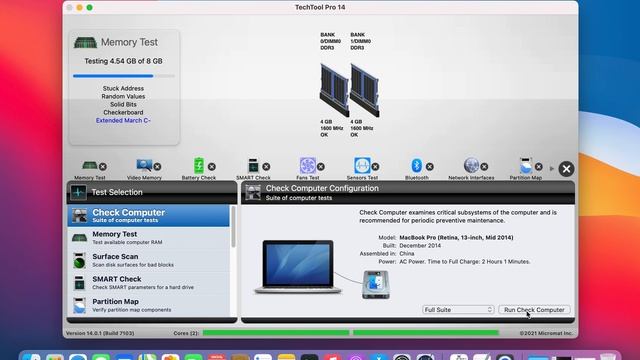
Task: Remove Memory Test from the queue
Action: pyautogui.click(x=103, y=167)
